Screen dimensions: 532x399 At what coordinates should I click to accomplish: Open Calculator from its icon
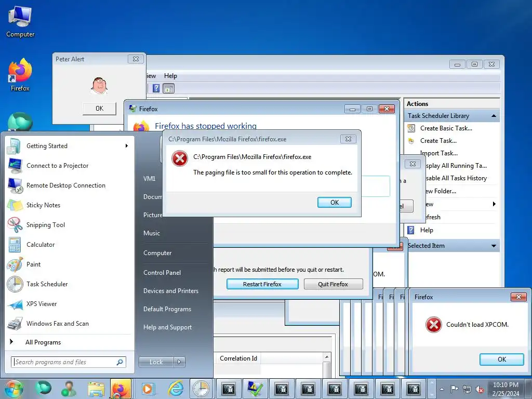pyautogui.click(x=15, y=245)
